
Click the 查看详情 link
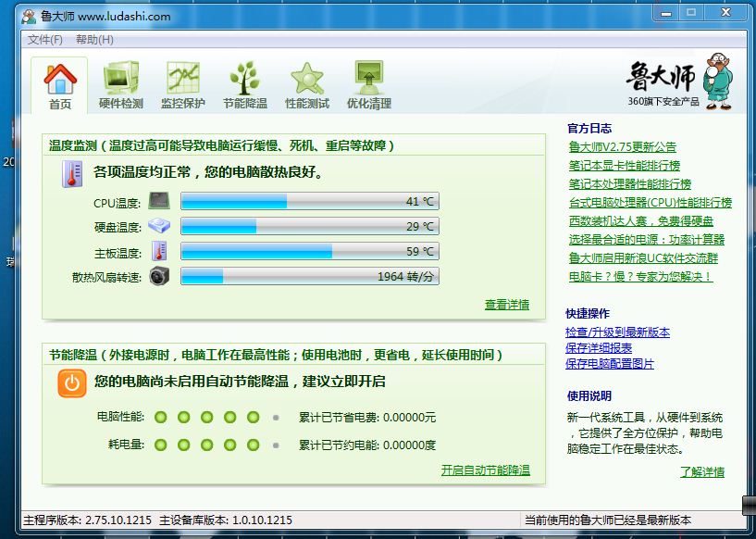coord(507,305)
